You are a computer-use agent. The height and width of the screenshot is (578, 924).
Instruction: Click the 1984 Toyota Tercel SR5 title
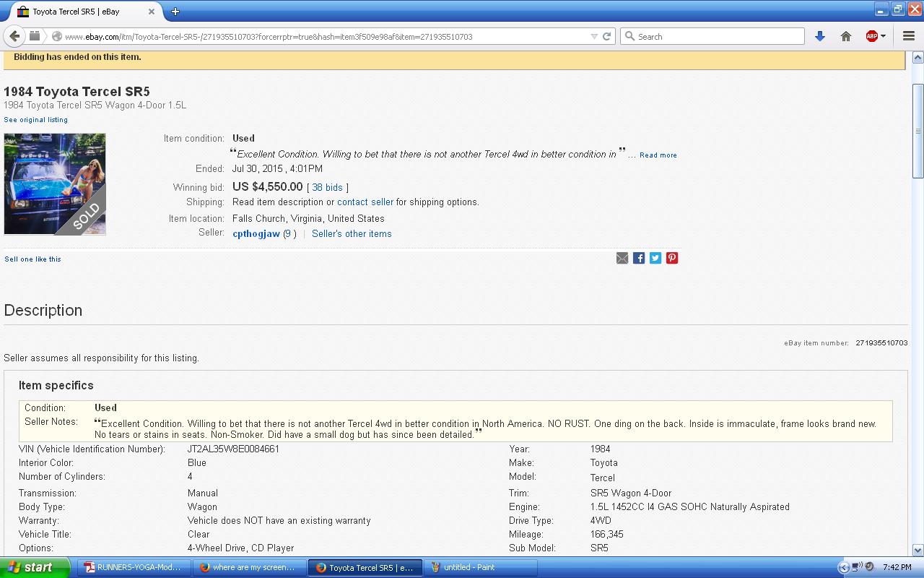click(77, 92)
